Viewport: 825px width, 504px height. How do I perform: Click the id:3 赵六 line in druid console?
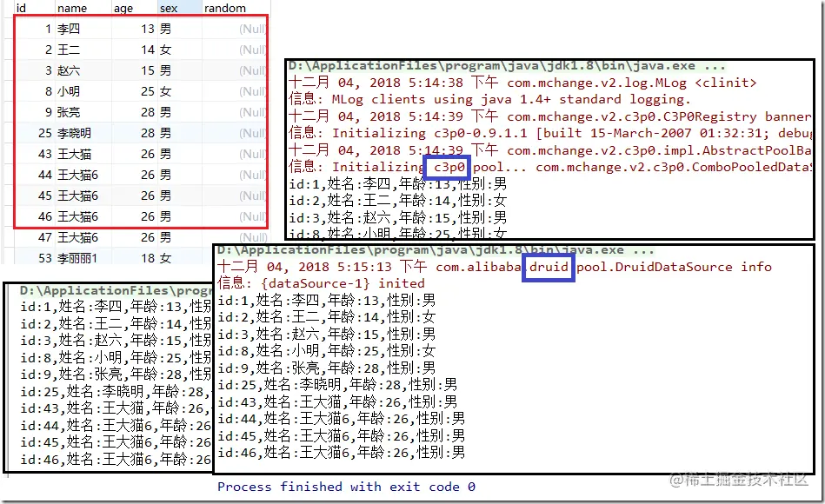tap(327, 334)
